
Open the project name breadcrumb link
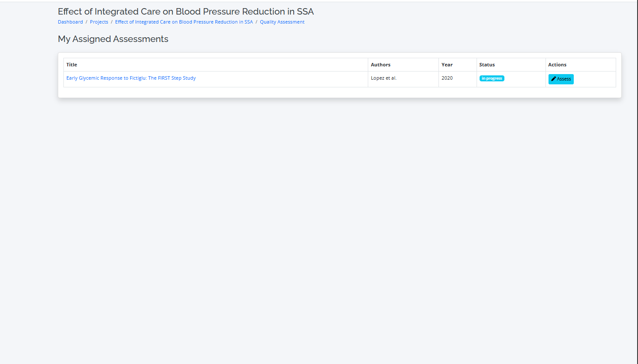coord(184,22)
